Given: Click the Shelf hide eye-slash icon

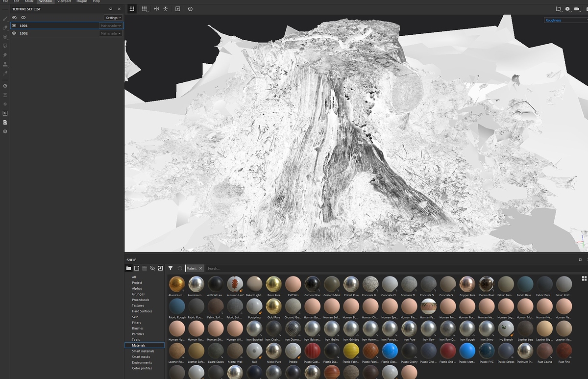Looking at the screenshot, I should (x=152, y=268).
